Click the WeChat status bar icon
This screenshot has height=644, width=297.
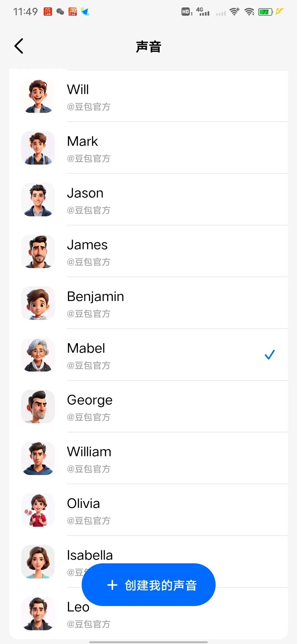[60, 12]
